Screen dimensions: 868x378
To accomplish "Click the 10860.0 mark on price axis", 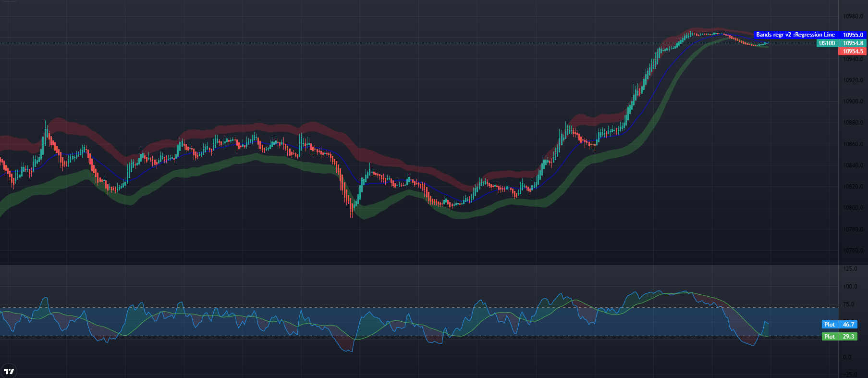I will (x=853, y=144).
